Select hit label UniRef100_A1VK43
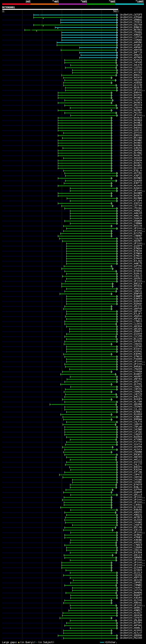Viewport: 146px width, 644px height. click(131, 630)
